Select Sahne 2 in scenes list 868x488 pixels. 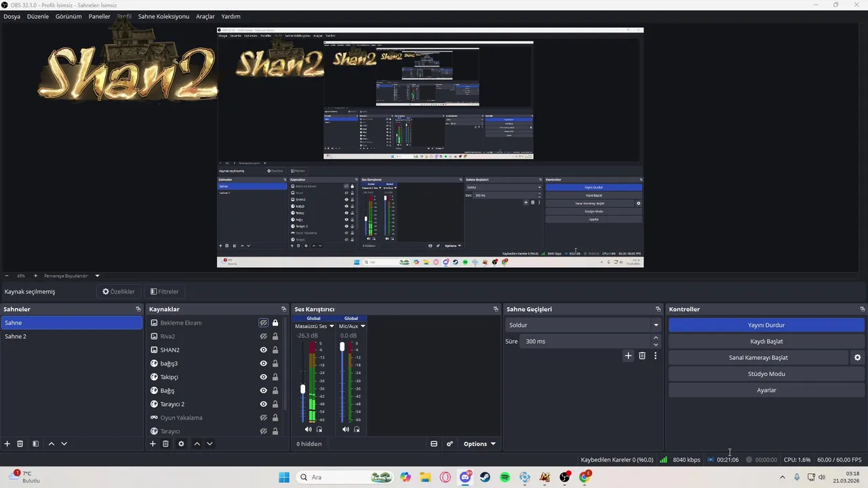72,336
